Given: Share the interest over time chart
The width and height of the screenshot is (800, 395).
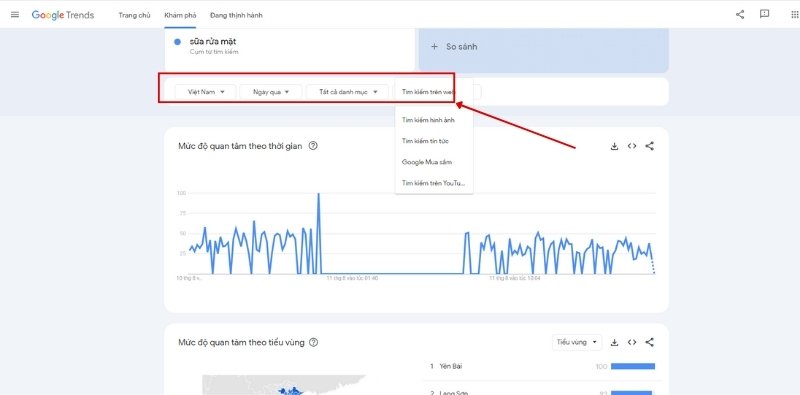Looking at the screenshot, I should [x=649, y=146].
